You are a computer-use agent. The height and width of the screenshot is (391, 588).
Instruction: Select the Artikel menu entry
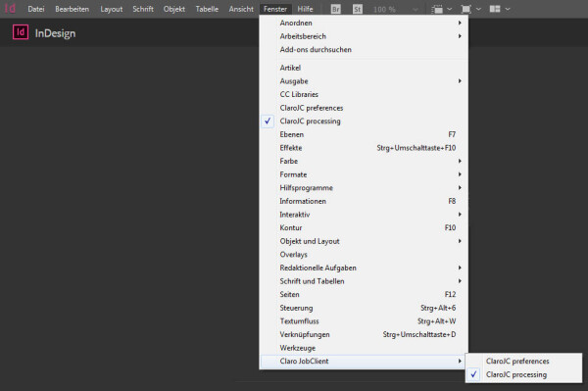click(364, 68)
